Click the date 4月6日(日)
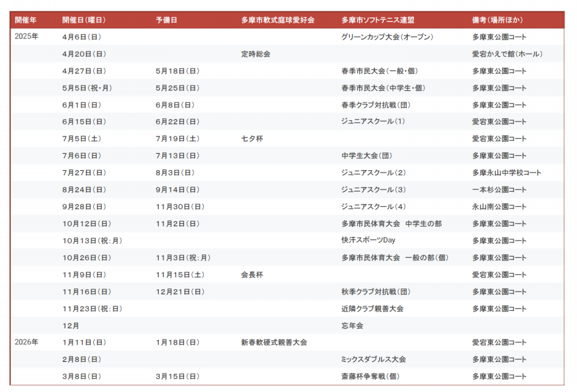 [82, 37]
